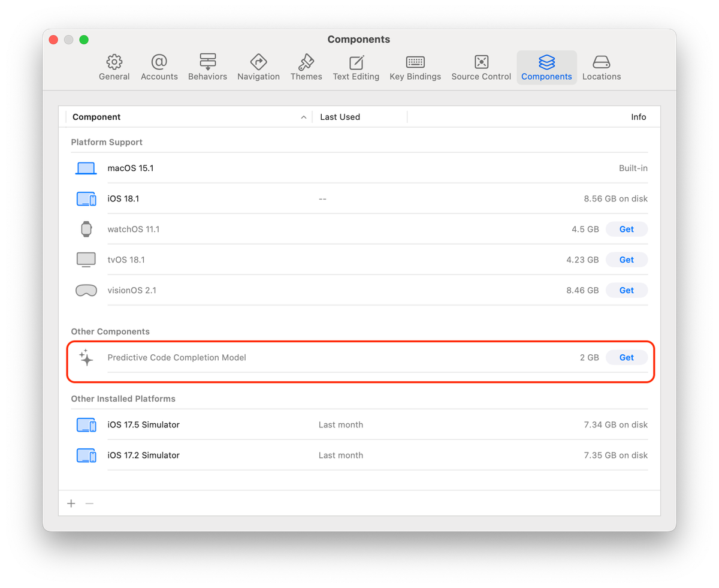Click the Last Used column header
The image size is (719, 588).
point(340,117)
